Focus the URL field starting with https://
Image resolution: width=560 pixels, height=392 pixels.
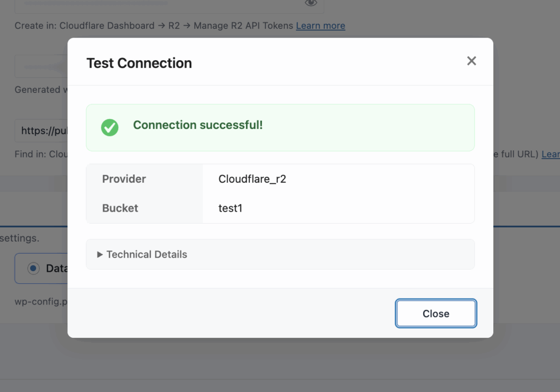41,131
